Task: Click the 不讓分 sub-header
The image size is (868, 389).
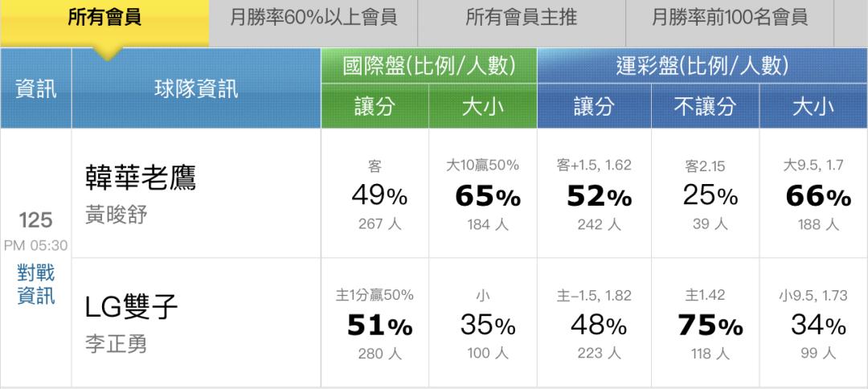Action: [705, 108]
